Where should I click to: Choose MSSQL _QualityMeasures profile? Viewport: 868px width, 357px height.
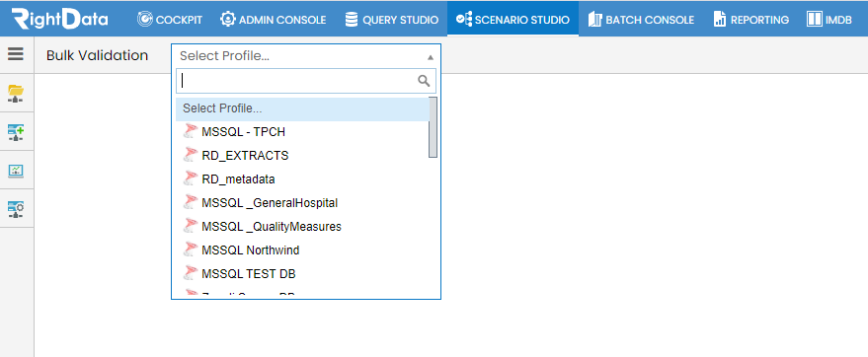[302, 227]
